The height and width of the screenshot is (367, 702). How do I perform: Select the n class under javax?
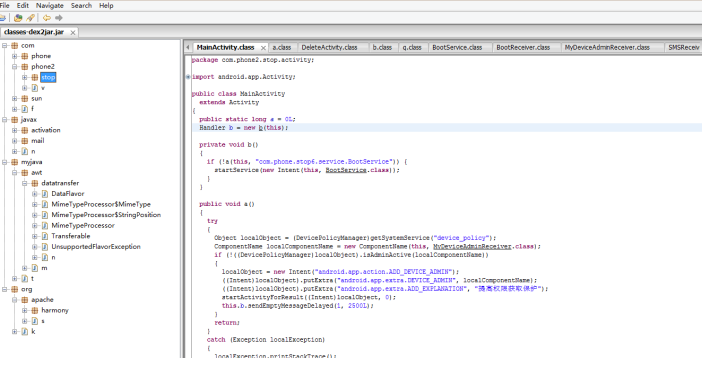pos(33,151)
